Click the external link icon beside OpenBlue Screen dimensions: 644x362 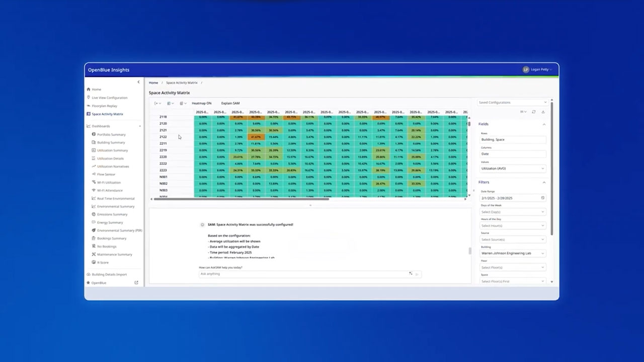pyautogui.click(x=136, y=283)
